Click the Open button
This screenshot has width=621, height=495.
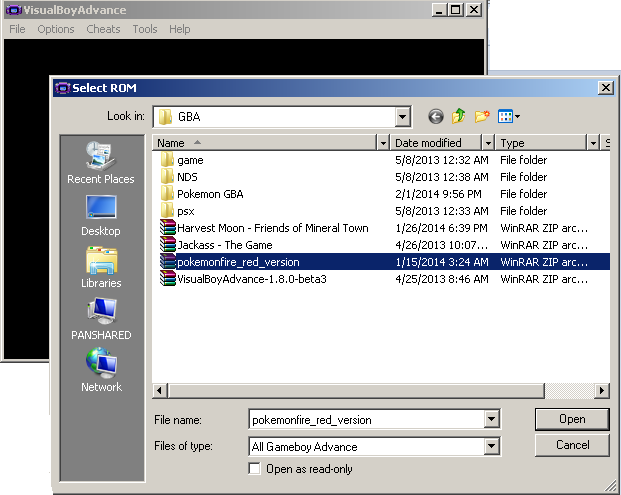tap(572, 419)
